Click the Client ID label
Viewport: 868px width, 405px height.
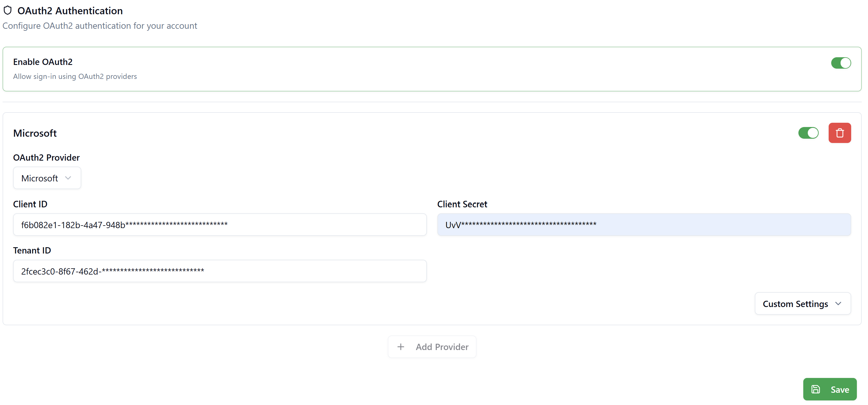point(30,204)
